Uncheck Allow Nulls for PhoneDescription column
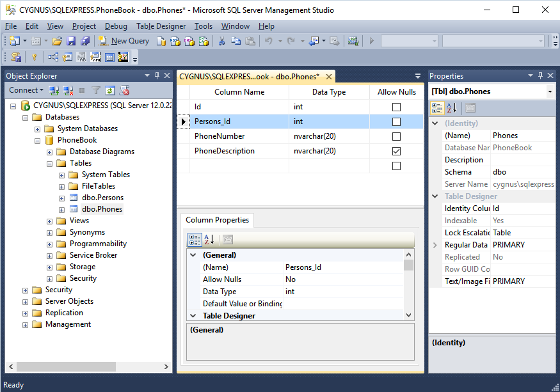 click(396, 151)
